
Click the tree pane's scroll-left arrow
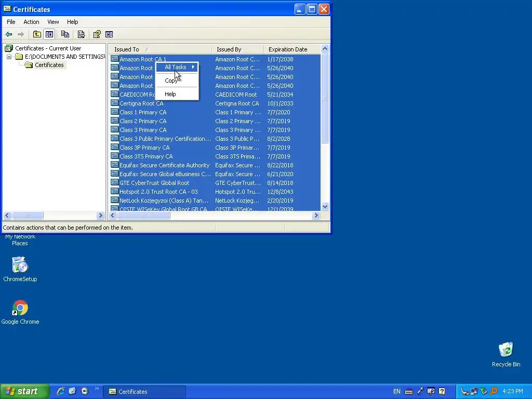pyautogui.click(x=7, y=215)
